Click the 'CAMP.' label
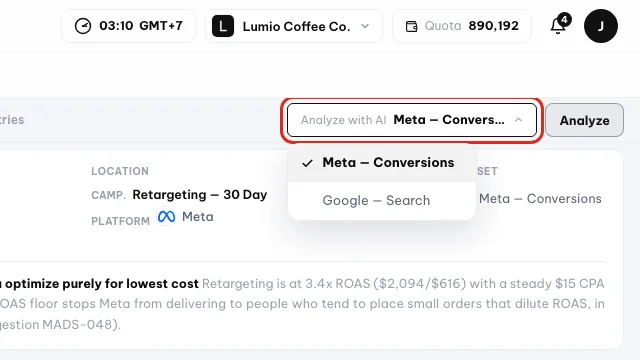Viewport: 640px width, 360px height. pyautogui.click(x=108, y=196)
